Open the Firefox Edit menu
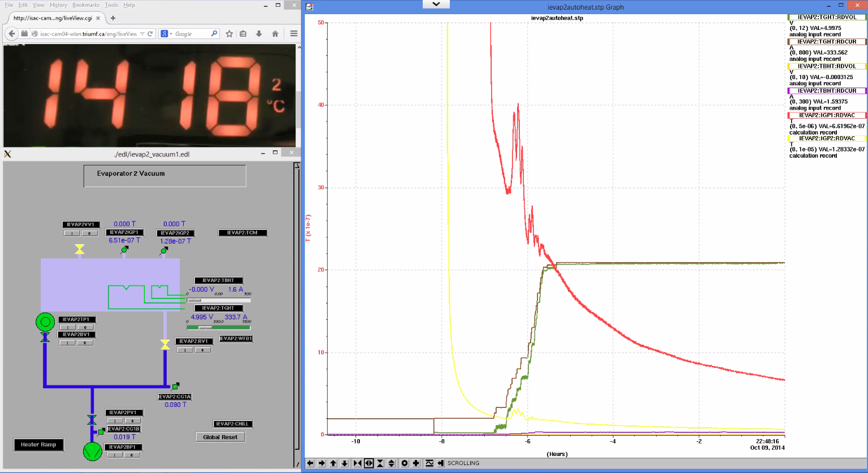This screenshot has height=473, width=868. click(23, 5)
